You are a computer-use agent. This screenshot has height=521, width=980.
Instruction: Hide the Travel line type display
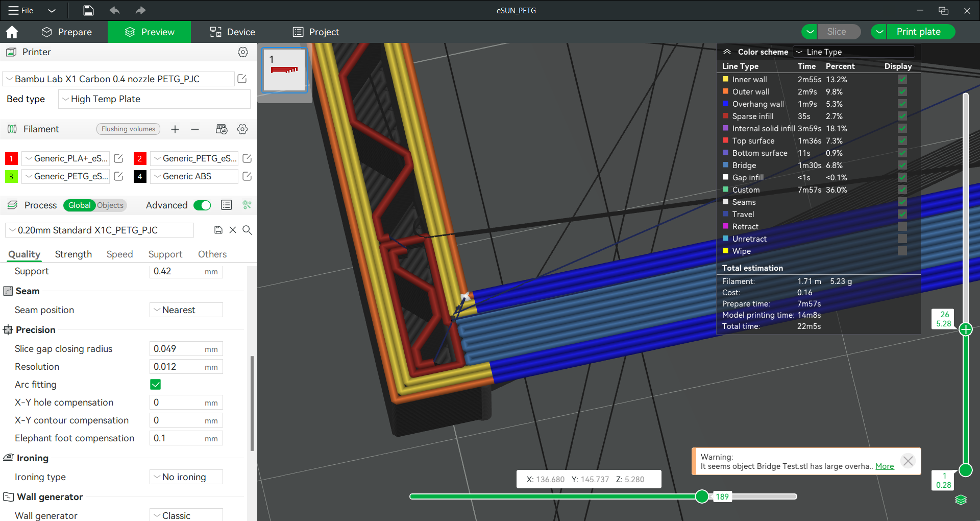902,214
